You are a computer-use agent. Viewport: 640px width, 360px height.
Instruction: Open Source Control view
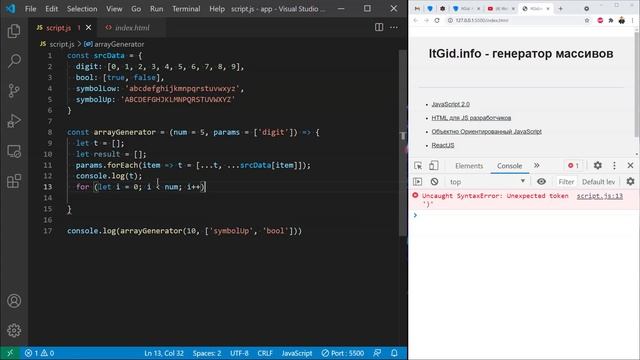pos(14,91)
